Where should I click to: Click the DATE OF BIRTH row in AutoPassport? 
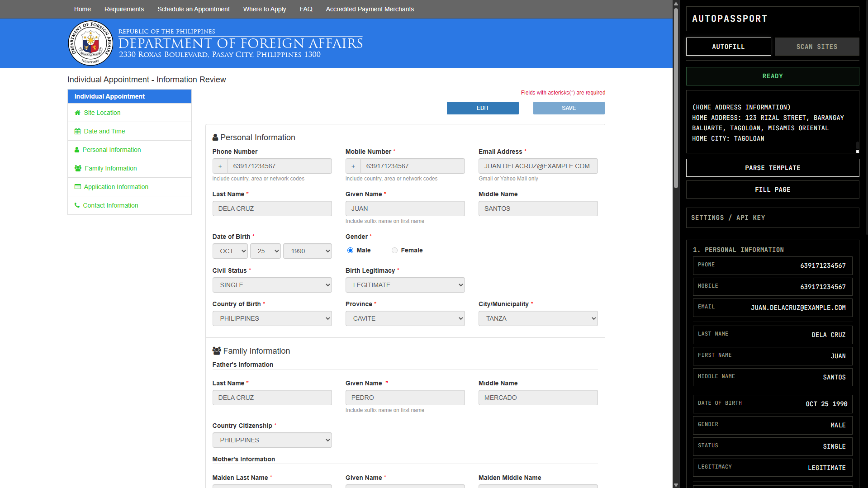(773, 404)
